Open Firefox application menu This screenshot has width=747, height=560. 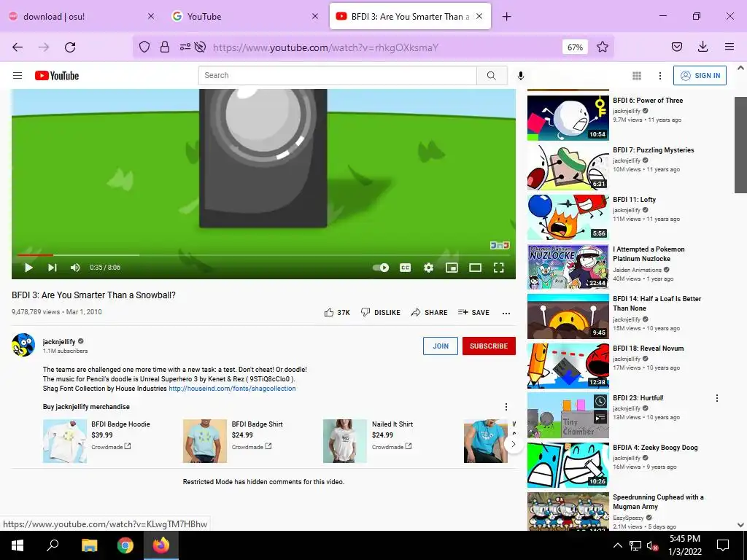[x=729, y=47]
